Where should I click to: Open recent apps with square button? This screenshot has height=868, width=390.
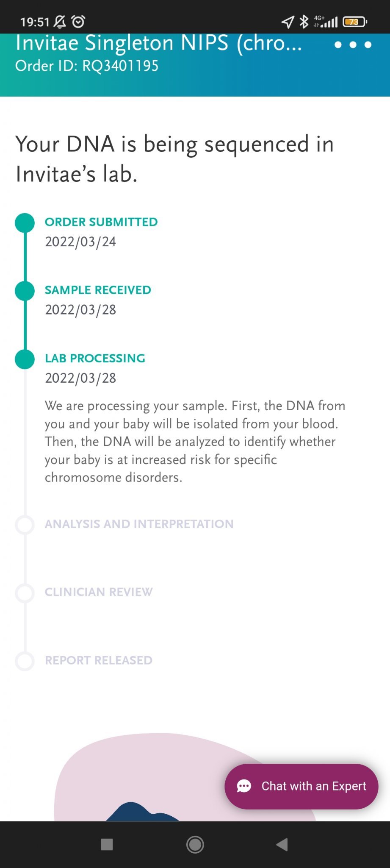pyautogui.click(x=107, y=845)
